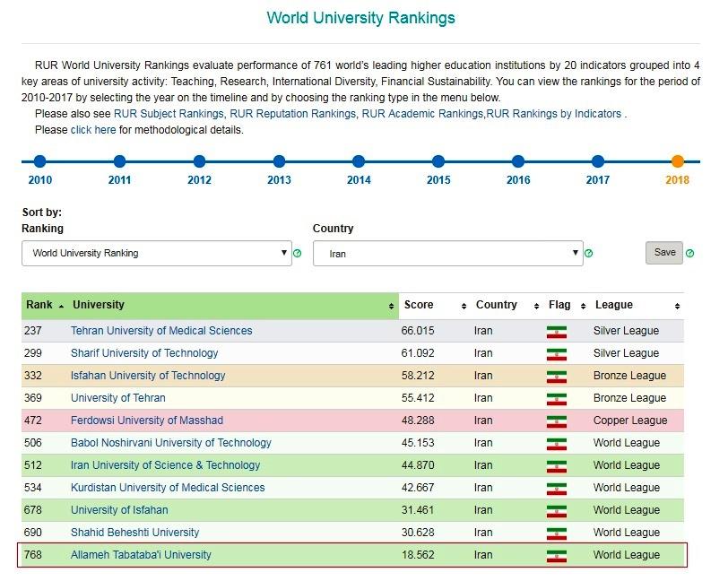The image size is (728, 581).
Task: Click the help icon beside Ranking dropdown
Action: pyautogui.click(x=297, y=254)
